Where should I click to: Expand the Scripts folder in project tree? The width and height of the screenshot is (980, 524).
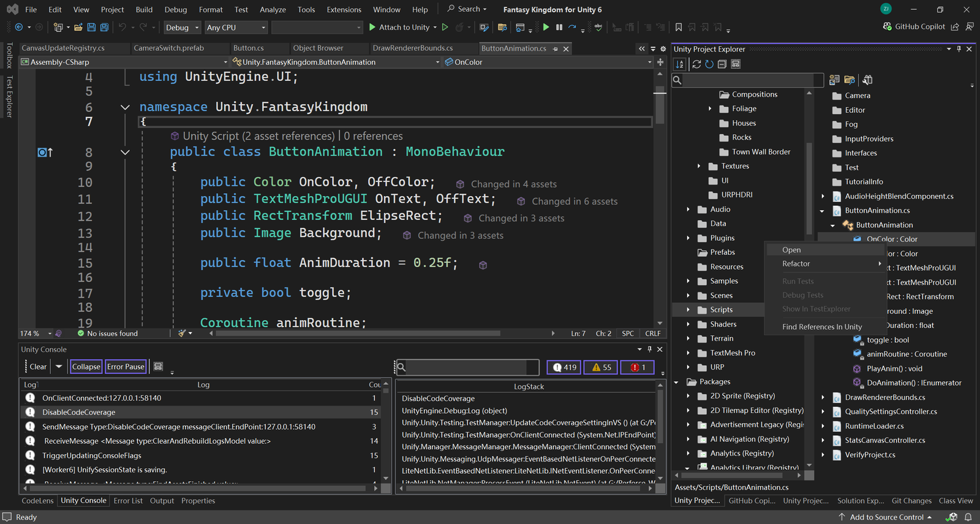click(x=688, y=310)
